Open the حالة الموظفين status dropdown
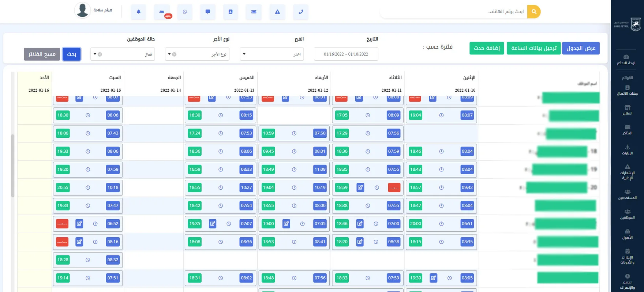Image resolution: width=644 pixels, height=292 pixels. (123, 54)
